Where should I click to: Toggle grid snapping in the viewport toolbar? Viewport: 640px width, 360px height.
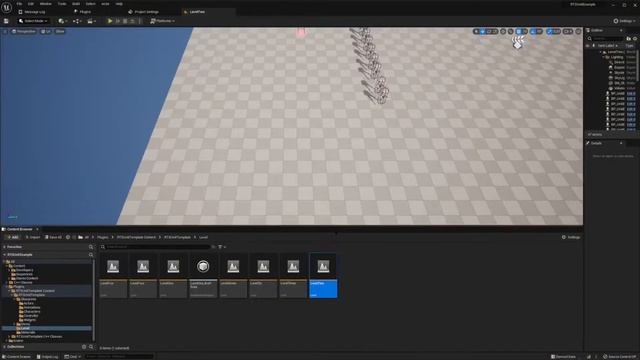pyautogui.click(x=519, y=31)
